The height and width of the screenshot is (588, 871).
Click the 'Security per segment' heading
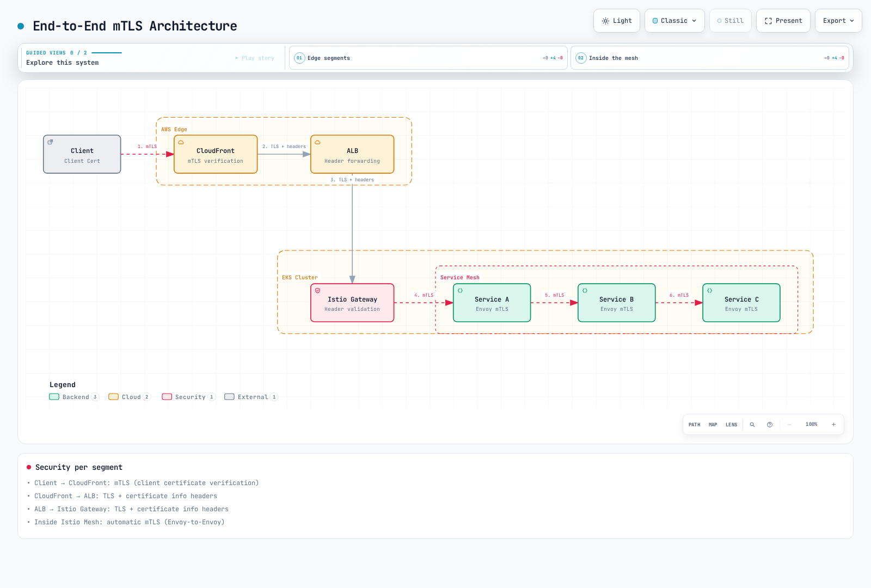point(79,467)
